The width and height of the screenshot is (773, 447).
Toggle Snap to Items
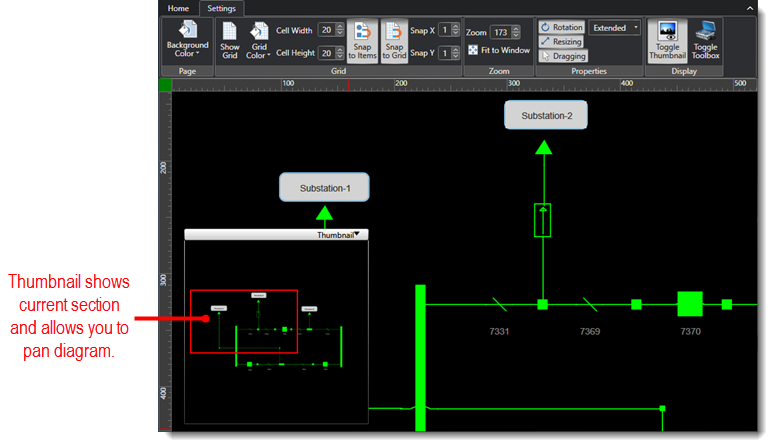[362, 41]
